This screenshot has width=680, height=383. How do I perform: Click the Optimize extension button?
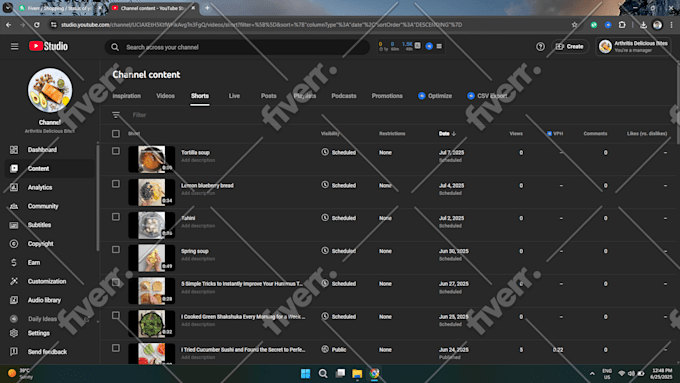(x=435, y=96)
